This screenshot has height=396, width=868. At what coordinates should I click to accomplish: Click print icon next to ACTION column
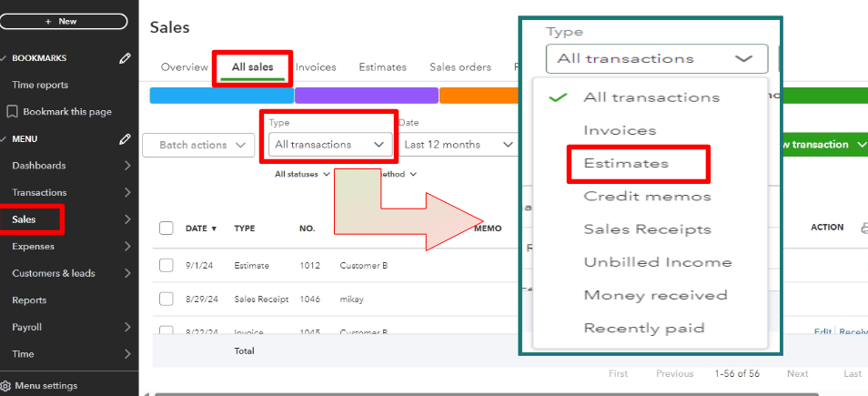click(864, 228)
